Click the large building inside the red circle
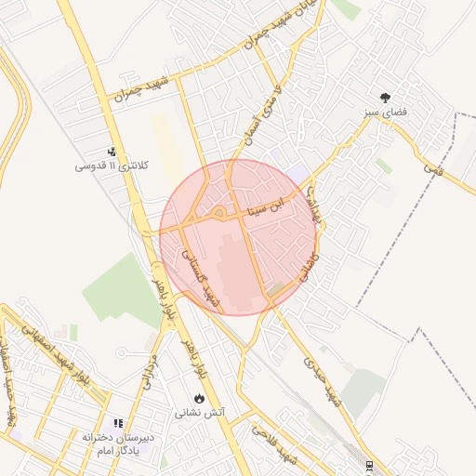The width and height of the screenshot is (476, 476). [x=237, y=273]
